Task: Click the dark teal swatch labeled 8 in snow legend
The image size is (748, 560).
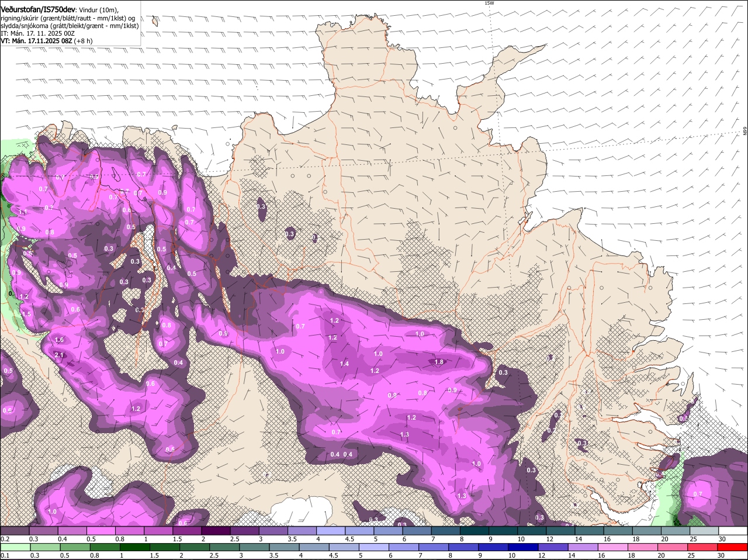Action: pyautogui.click(x=475, y=531)
